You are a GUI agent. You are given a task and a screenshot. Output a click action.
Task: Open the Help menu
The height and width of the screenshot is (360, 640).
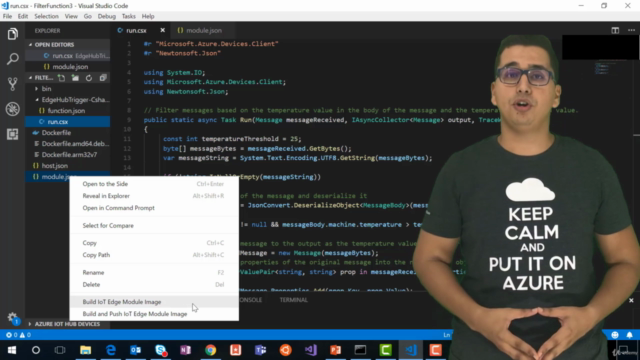point(148,16)
